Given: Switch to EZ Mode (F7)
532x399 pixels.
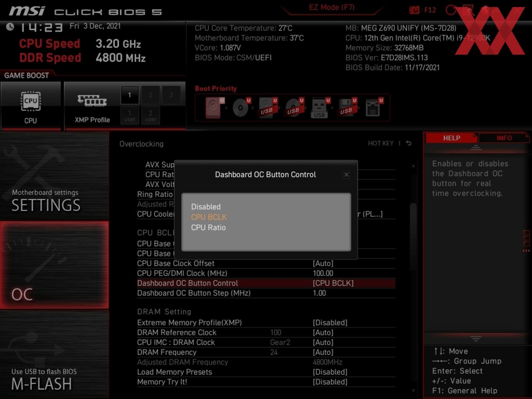Looking at the screenshot, I should (331, 7).
